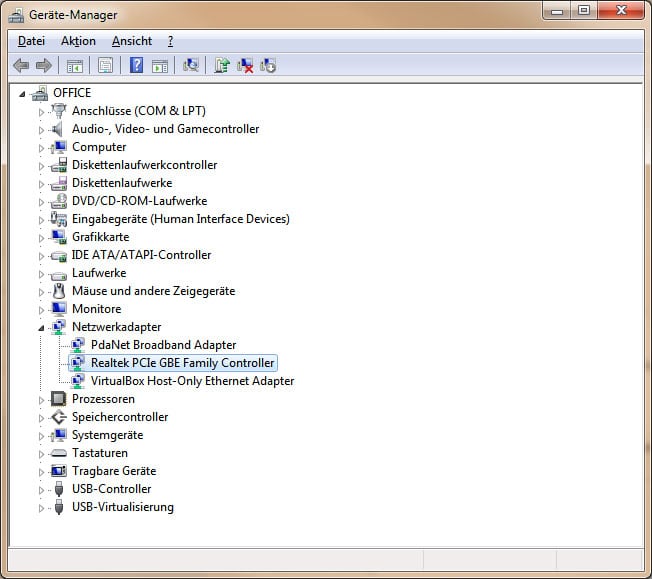Minimize the Geräte-Manager window
The height and width of the screenshot is (579, 652).
point(557,11)
